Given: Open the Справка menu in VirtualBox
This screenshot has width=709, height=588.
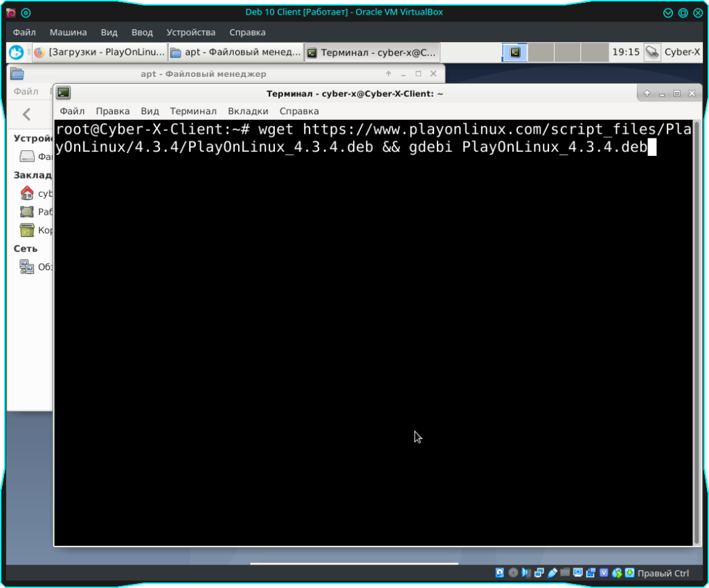Looking at the screenshot, I should [x=247, y=33].
